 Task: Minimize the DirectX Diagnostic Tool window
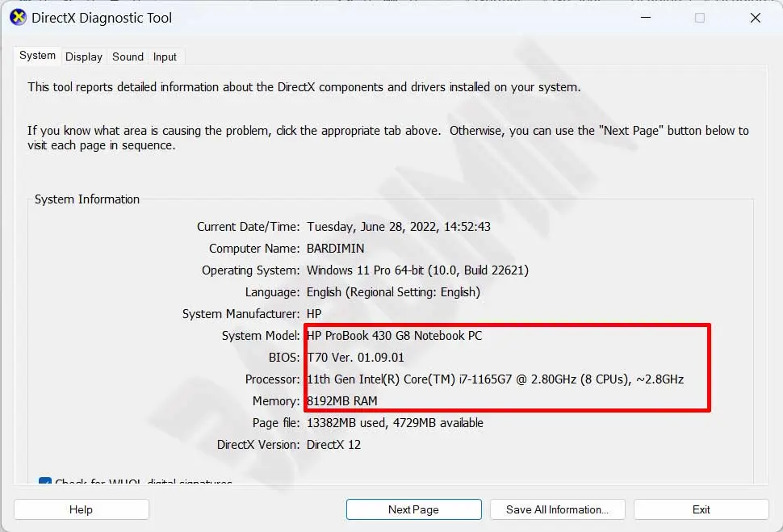click(646, 18)
